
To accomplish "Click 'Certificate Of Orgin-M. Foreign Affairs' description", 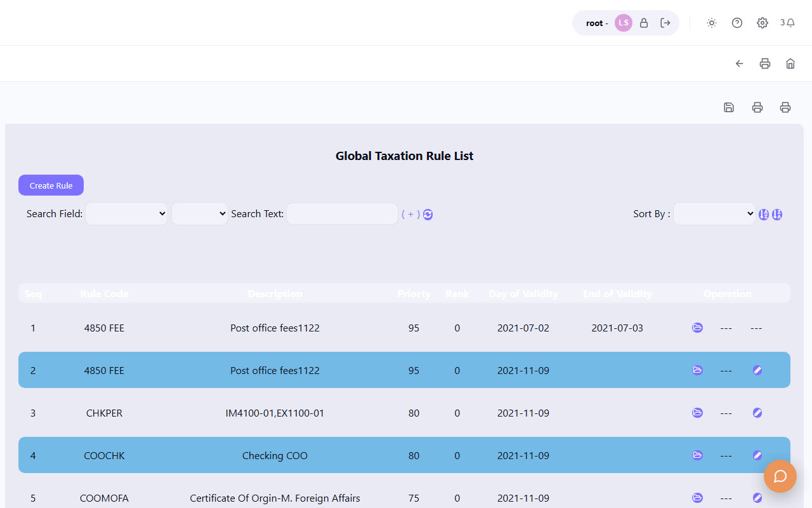I will pyautogui.click(x=275, y=498).
